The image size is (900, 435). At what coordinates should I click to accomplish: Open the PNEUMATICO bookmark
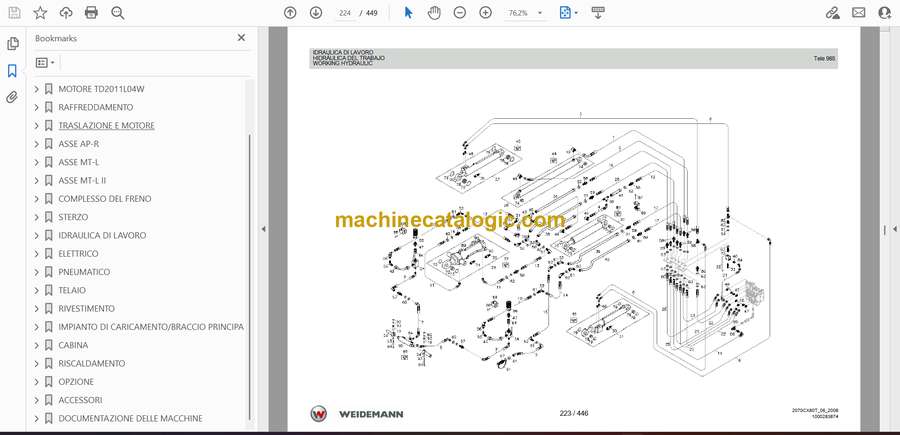click(x=84, y=272)
